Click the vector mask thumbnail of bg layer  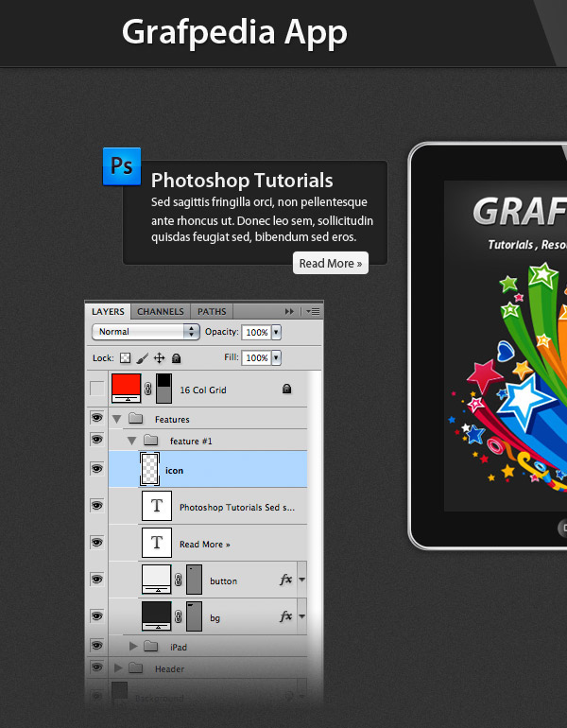click(x=194, y=616)
